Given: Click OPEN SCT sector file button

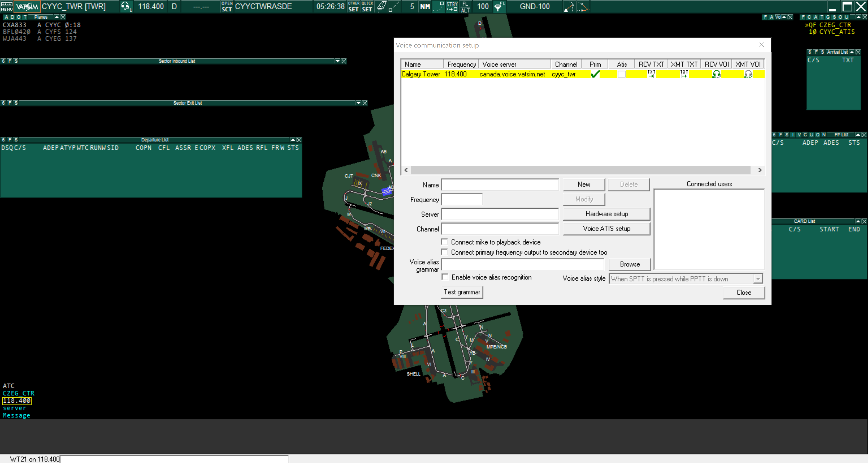Looking at the screenshot, I should (x=227, y=6).
